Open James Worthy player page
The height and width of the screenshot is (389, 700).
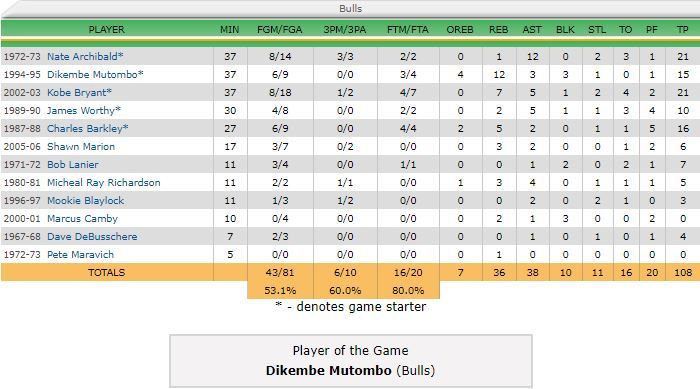click(83, 110)
